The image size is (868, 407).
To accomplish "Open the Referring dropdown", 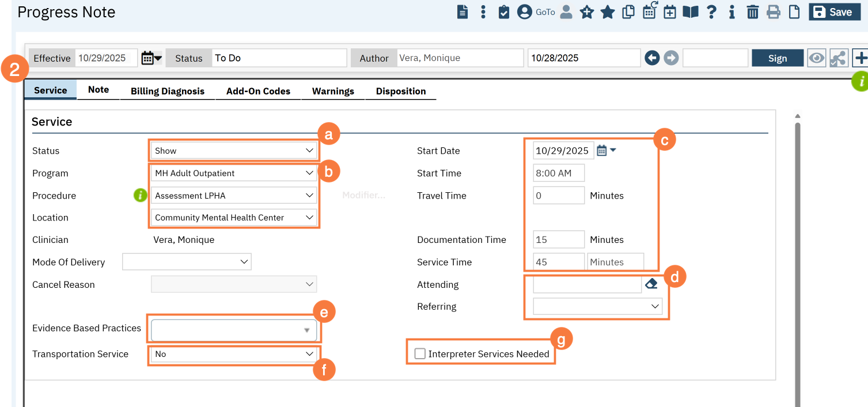I will pyautogui.click(x=597, y=306).
